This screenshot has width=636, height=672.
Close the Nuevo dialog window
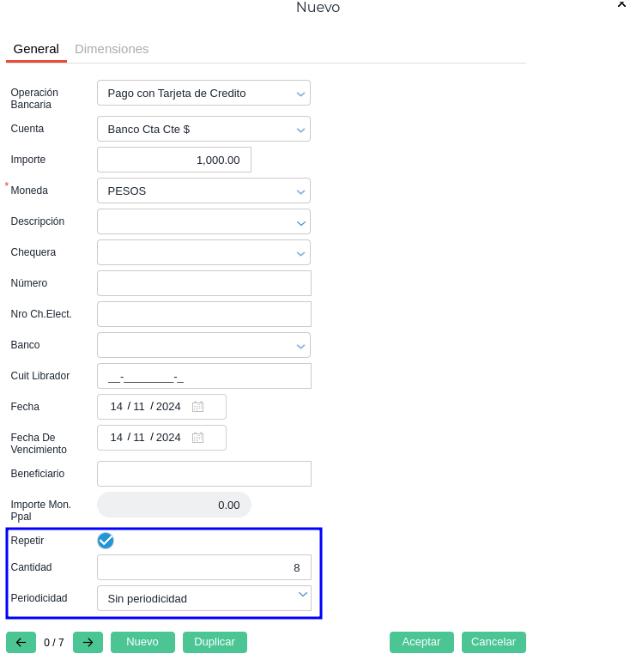point(621,4)
